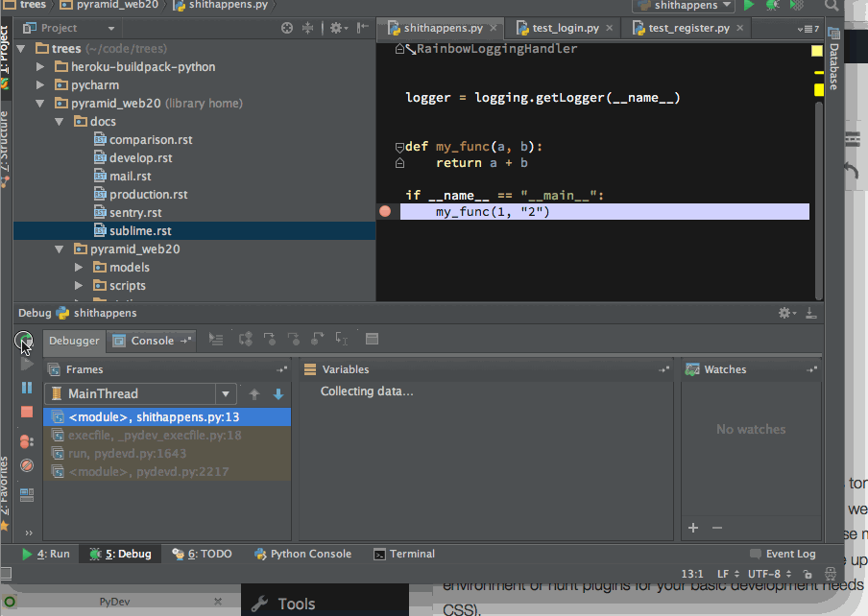Open the Event Log

click(x=783, y=554)
